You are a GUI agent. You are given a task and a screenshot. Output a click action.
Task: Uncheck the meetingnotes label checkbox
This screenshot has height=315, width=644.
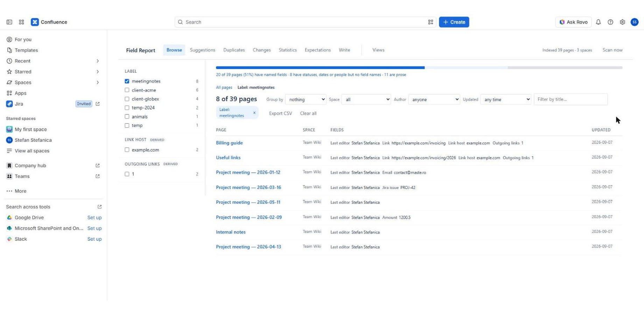127,81
